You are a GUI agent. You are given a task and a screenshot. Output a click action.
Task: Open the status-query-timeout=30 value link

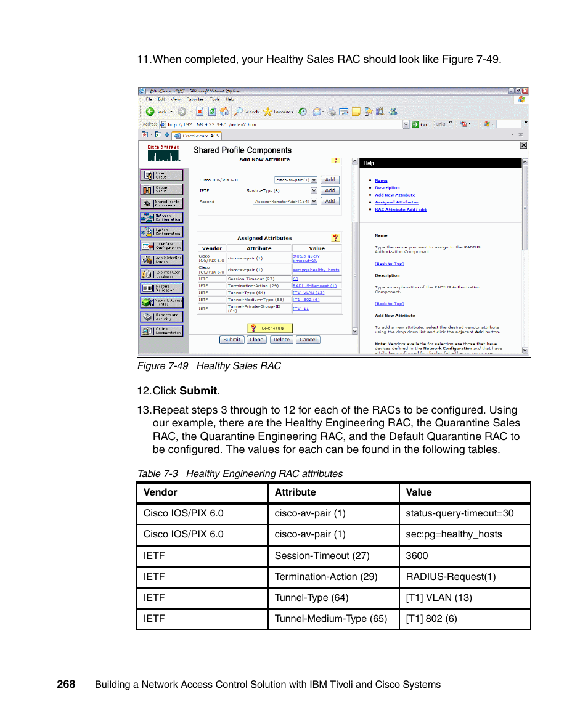[307, 258]
